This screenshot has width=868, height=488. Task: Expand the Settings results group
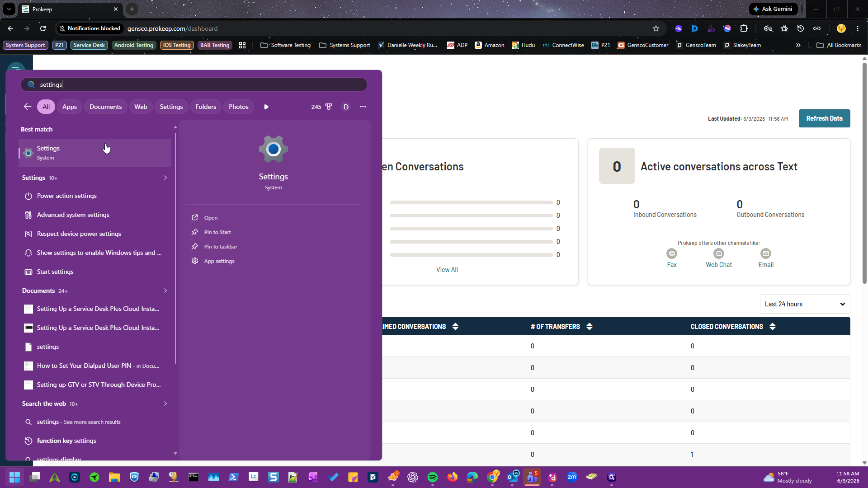pyautogui.click(x=165, y=178)
